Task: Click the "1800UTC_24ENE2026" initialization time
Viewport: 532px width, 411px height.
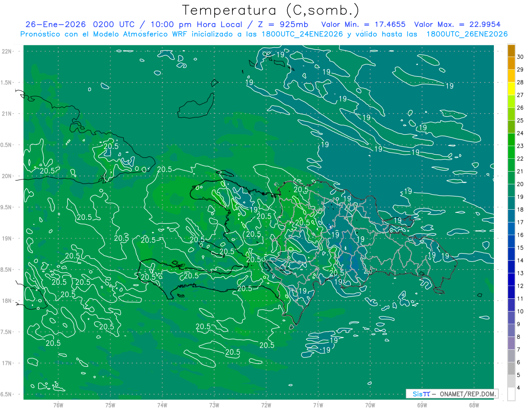Action: pos(300,34)
